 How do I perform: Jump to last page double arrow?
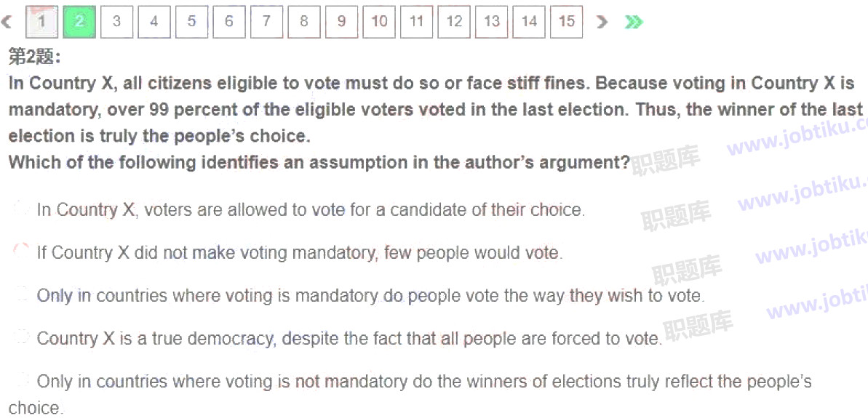coord(634,22)
